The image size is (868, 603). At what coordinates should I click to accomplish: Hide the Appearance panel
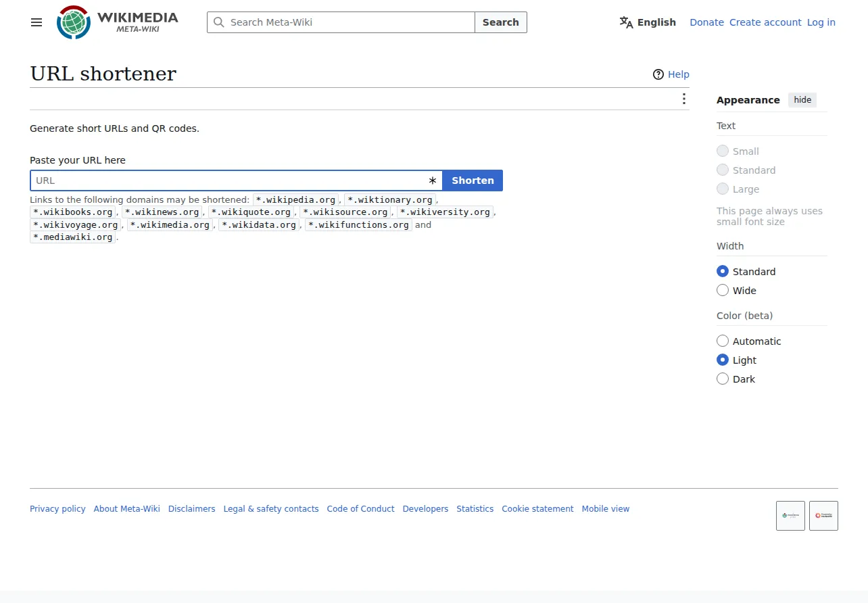[802, 100]
